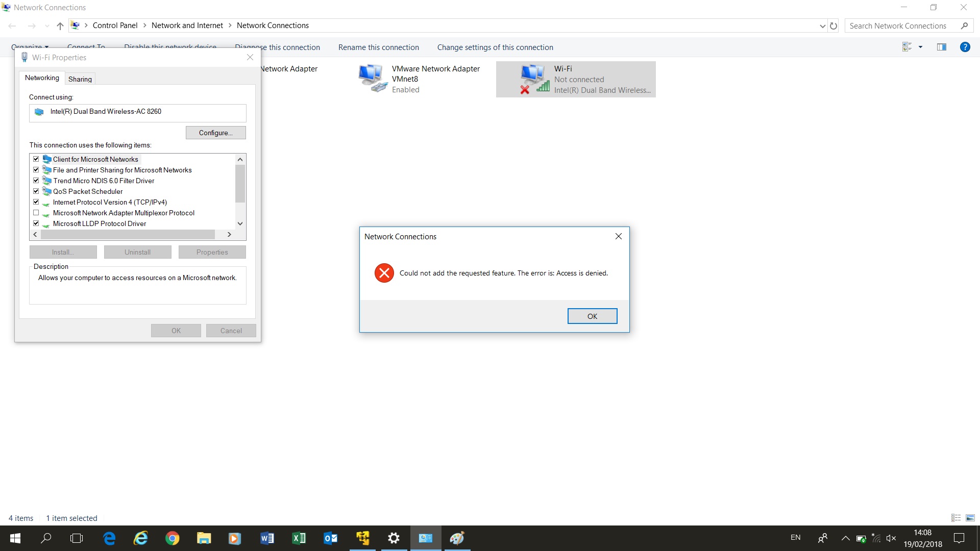The image size is (980, 551).
Task: Enable Microsoft Network Adapter Multiplexor Protocol
Action: point(36,213)
